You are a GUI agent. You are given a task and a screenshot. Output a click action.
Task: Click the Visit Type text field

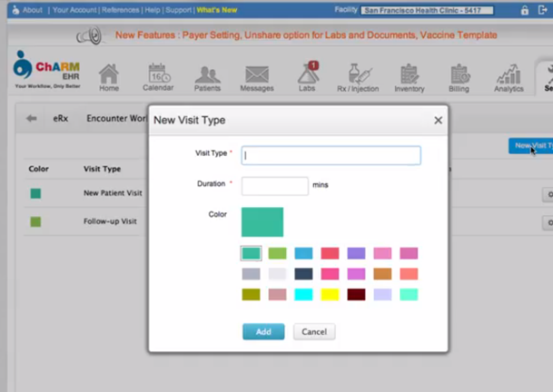tap(331, 155)
